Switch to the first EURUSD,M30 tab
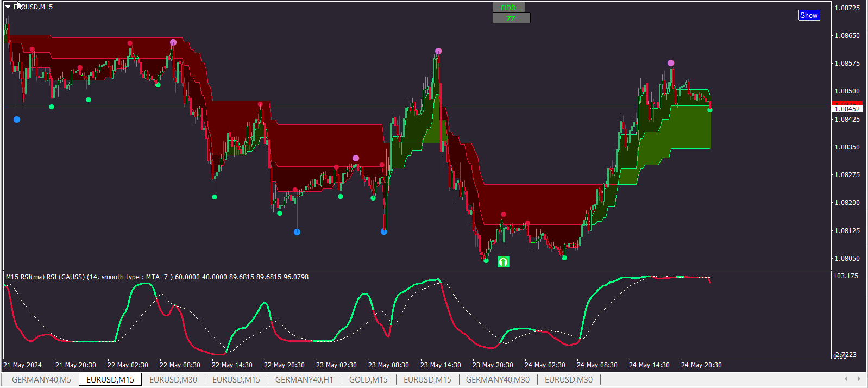Image resolution: width=868 pixels, height=388 pixels. pos(173,379)
